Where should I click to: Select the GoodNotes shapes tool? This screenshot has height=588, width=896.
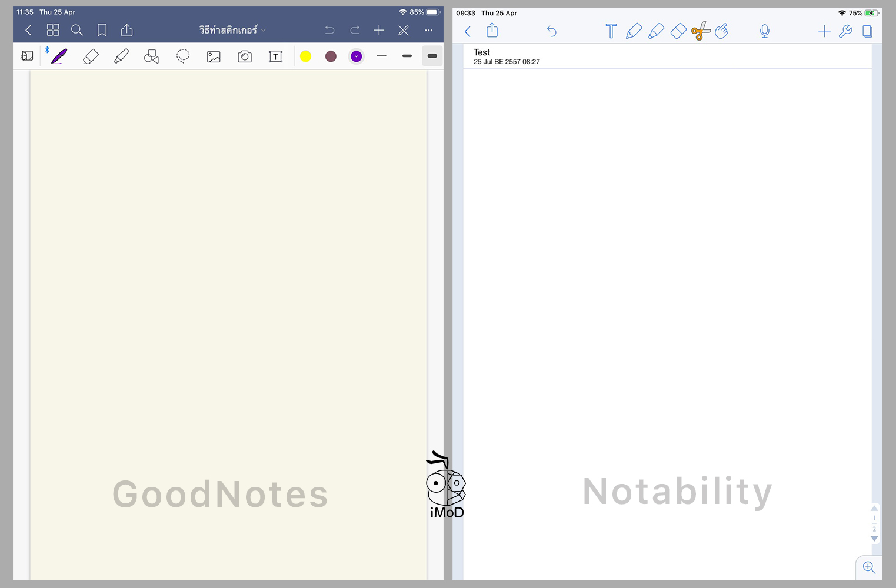click(x=151, y=56)
